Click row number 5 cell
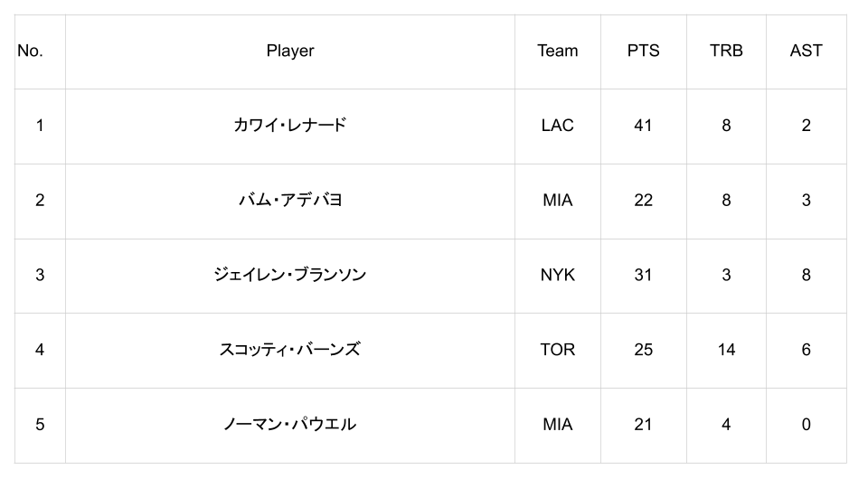868x488 pixels. (x=40, y=424)
